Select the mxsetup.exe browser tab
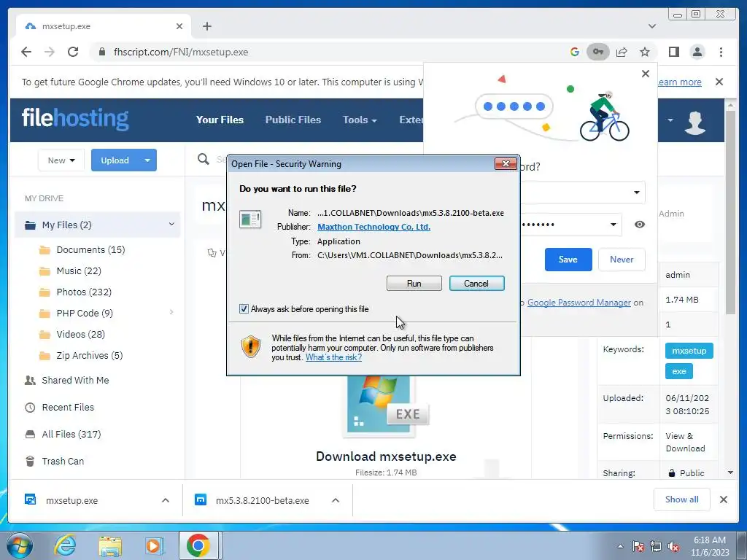 coord(104,26)
